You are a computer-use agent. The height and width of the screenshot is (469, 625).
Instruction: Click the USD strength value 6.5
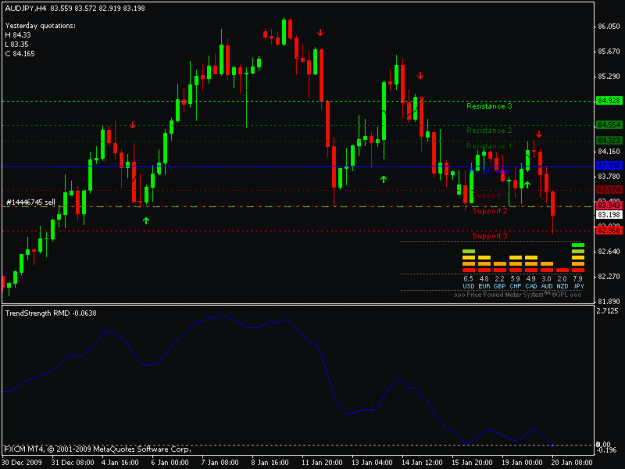pyautogui.click(x=468, y=279)
